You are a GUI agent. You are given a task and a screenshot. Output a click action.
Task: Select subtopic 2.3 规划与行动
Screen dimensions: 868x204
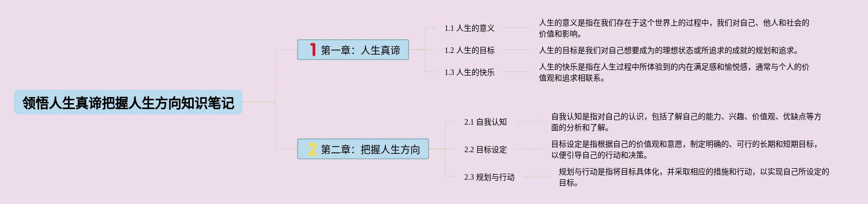coord(489,177)
